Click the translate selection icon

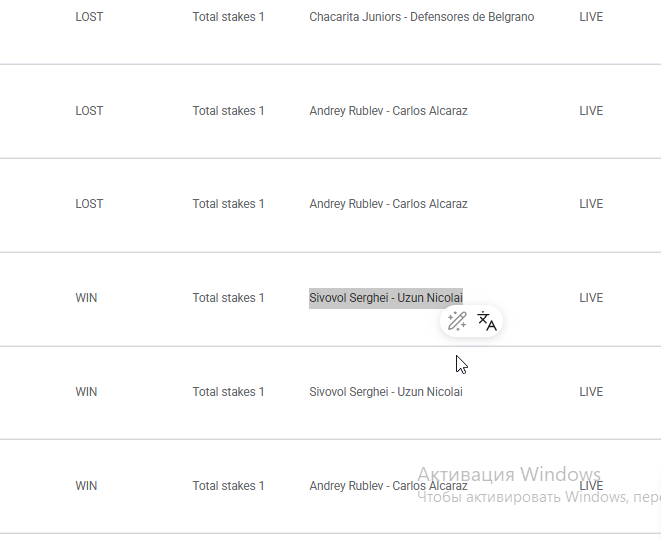click(487, 321)
